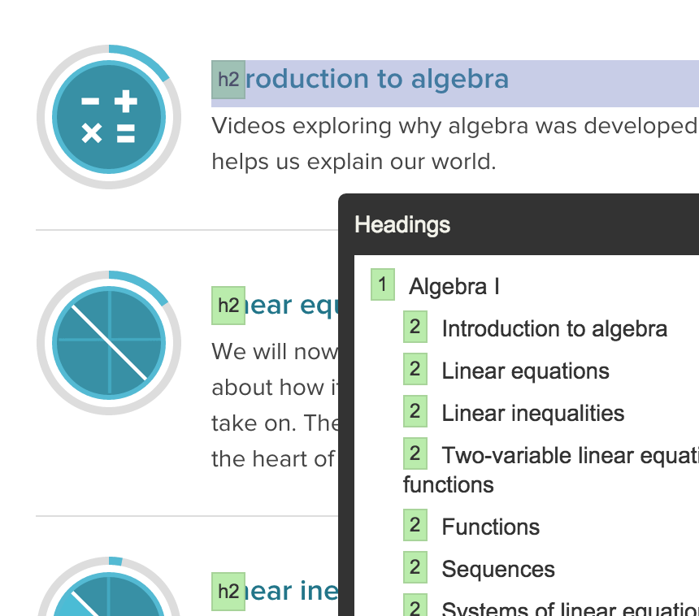This screenshot has height=616, width=699.
Task: Jump to Linear inequalities in Headings list
Action: pyautogui.click(x=532, y=413)
